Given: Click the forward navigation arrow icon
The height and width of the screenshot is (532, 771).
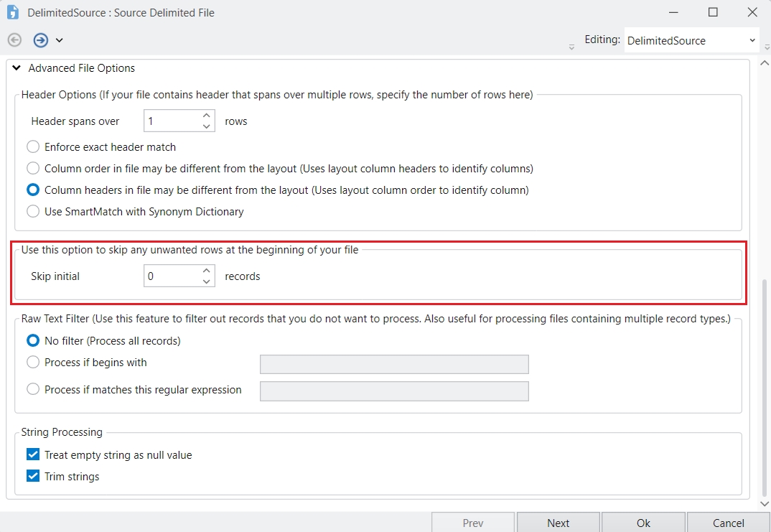Looking at the screenshot, I should click(41, 40).
